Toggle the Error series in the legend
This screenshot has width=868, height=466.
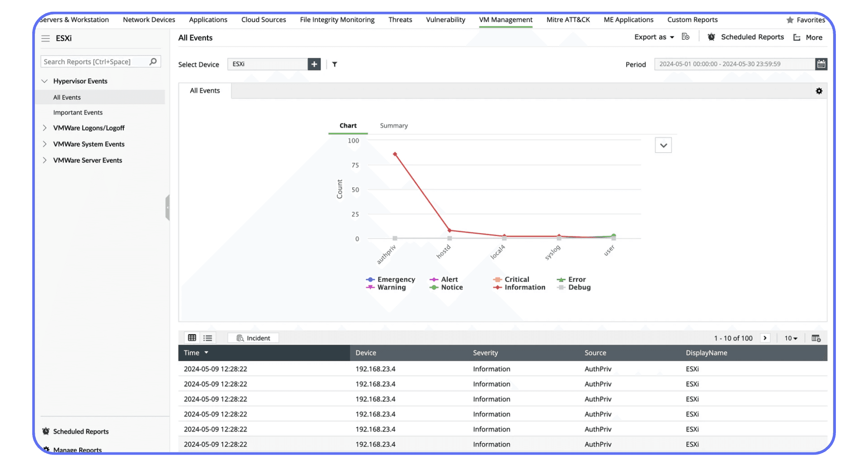[571, 279]
